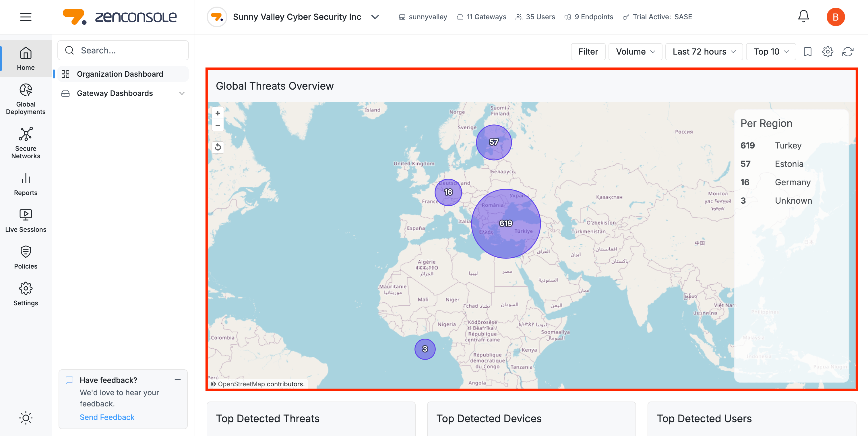The width and height of the screenshot is (868, 436).
Task: Reset map view rotation button
Action: (218, 147)
